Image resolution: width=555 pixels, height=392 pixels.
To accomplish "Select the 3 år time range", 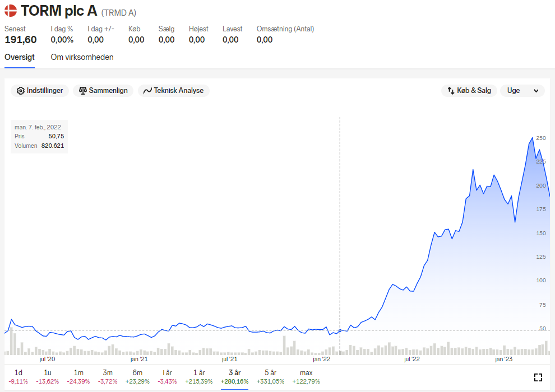I will (x=235, y=377).
